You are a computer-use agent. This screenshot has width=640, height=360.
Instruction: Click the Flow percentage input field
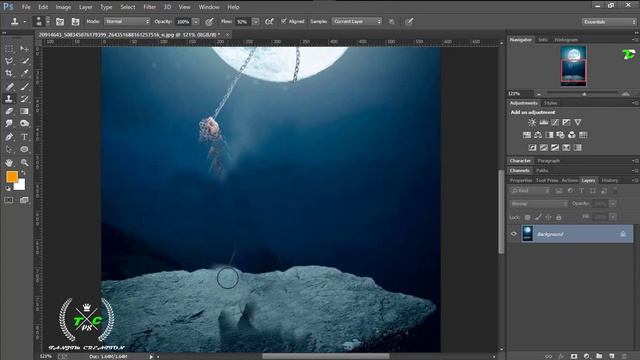[242, 22]
